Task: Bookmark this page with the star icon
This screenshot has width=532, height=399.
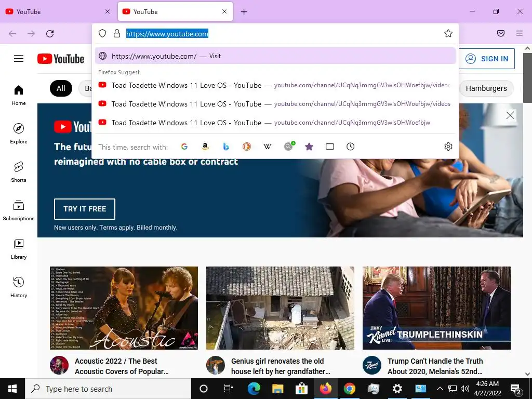Action: (x=448, y=33)
